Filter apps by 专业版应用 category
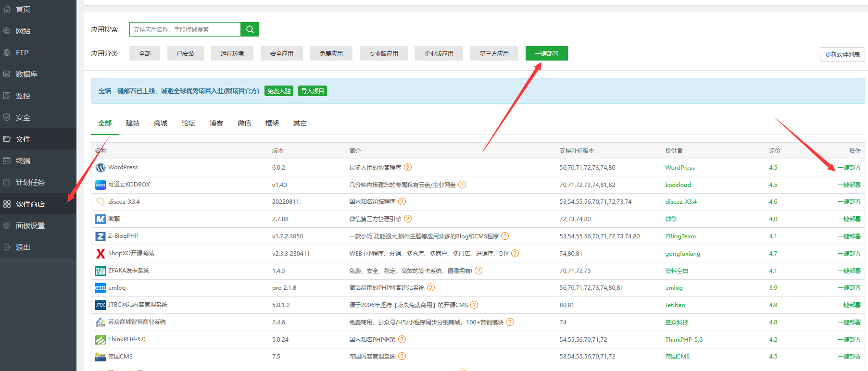868x371 pixels. (x=384, y=53)
